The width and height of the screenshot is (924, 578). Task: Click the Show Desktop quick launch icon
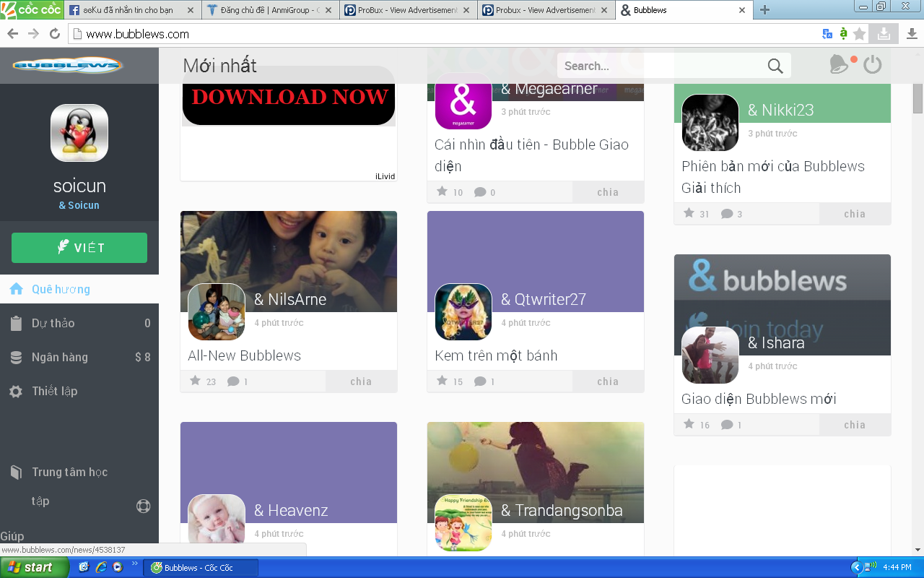84,567
